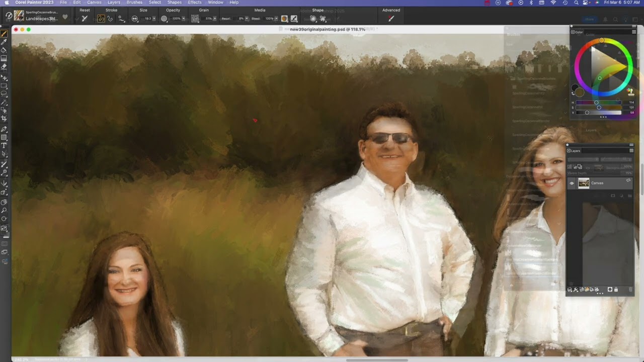
Task: Select the Paint Bucket tool
Action: pos(4,50)
